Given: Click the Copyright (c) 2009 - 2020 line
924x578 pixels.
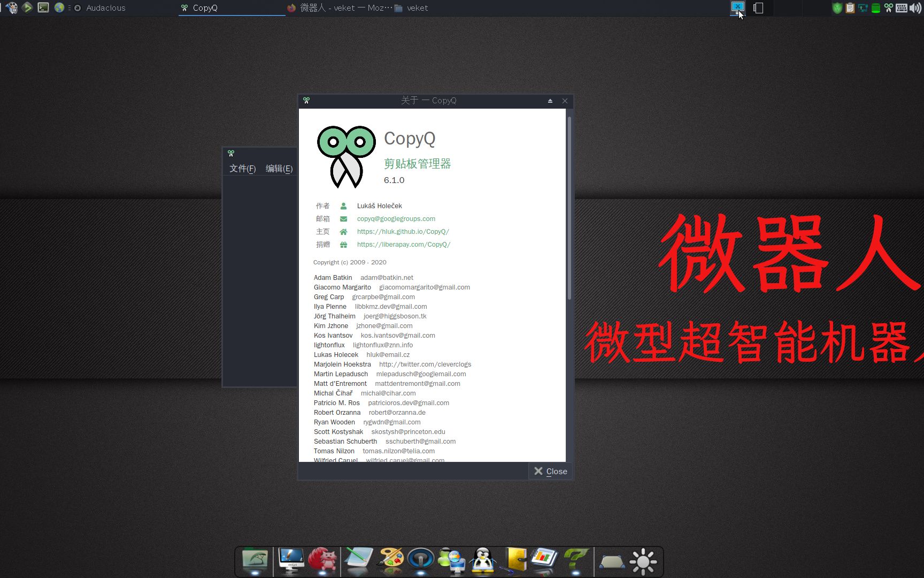Looking at the screenshot, I should [x=350, y=262].
